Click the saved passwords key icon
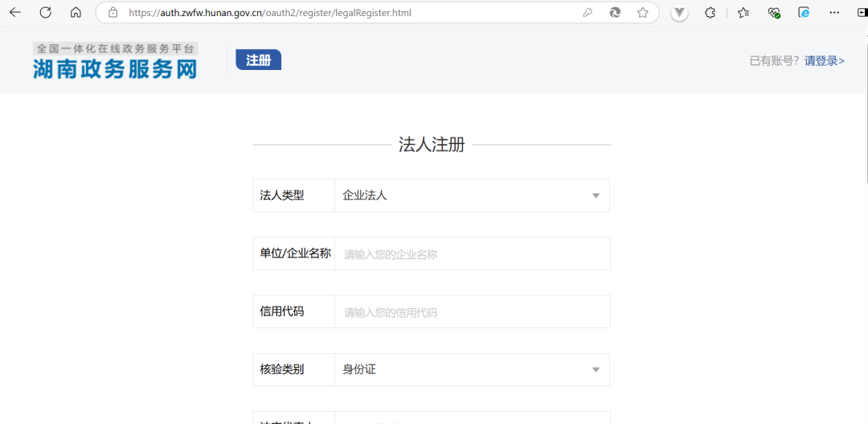 588,13
